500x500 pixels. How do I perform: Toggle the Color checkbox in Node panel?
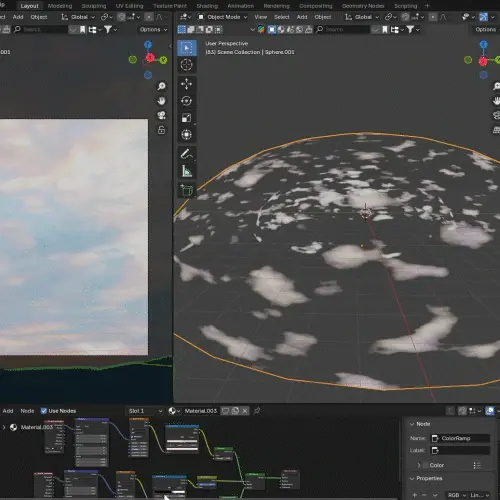426,465
